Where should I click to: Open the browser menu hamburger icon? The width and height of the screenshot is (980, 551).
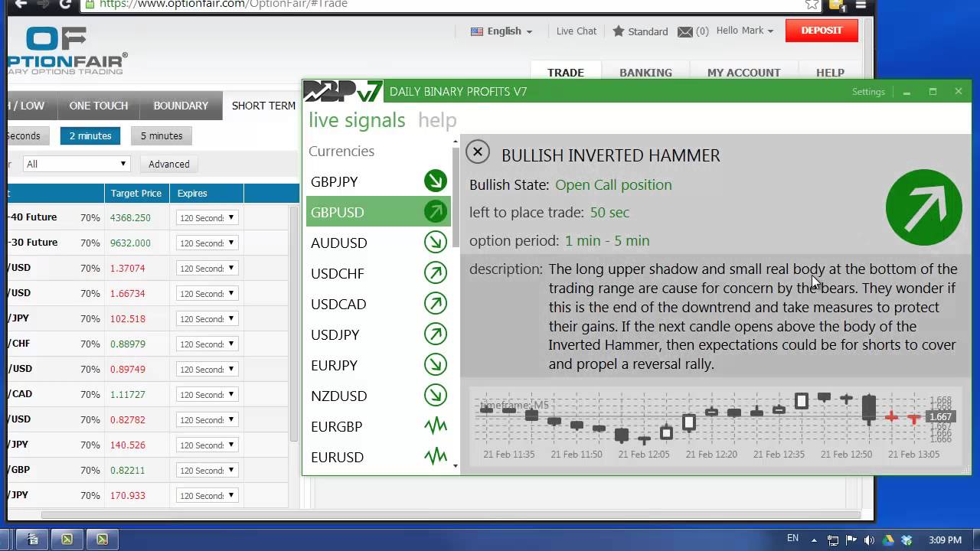point(862,4)
